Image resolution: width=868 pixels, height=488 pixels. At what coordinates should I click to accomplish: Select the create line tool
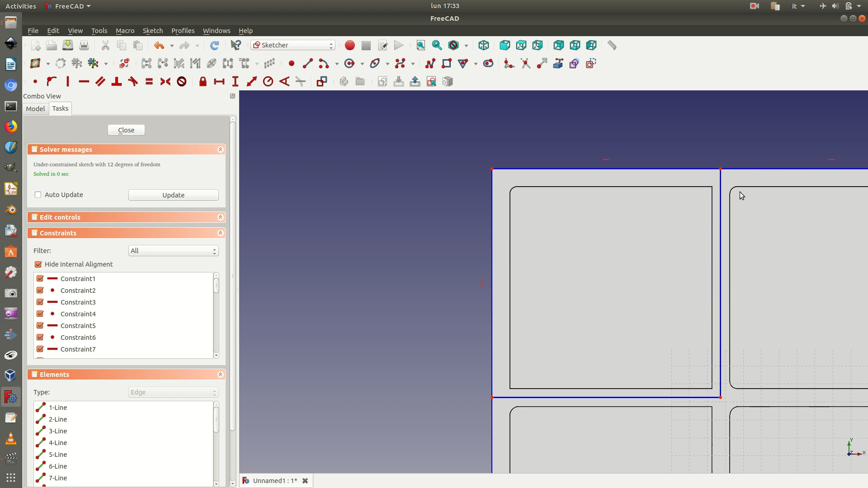(307, 64)
